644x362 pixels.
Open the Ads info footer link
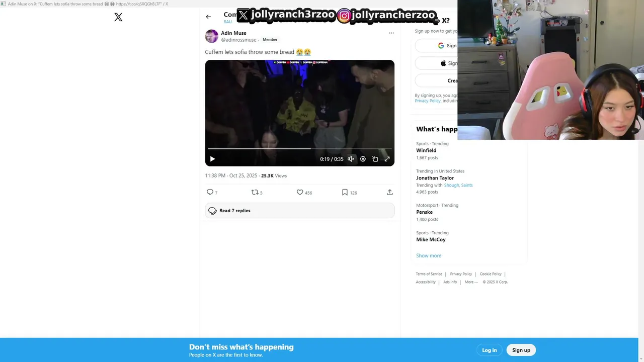point(450,282)
